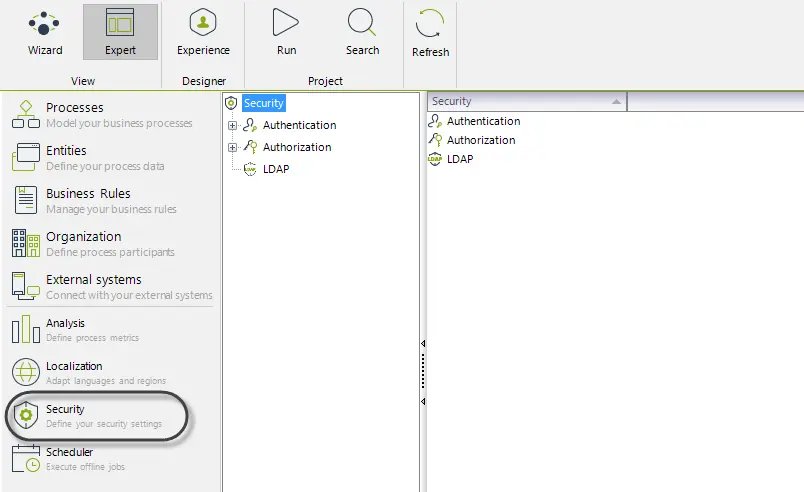This screenshot has height=492, width=804.
Task: Click 'Model your business processes' text
Action: (119, 123)
